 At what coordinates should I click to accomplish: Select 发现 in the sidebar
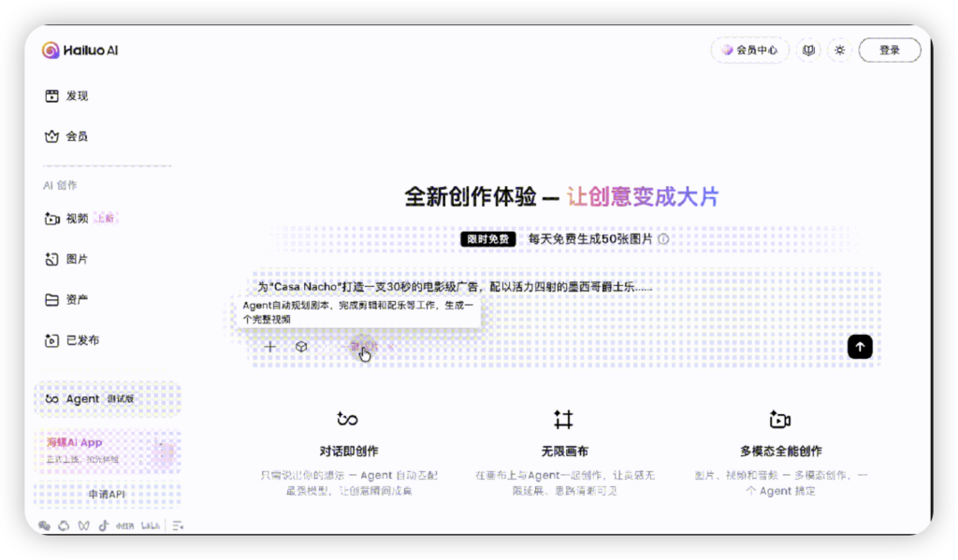tap(67, 95)
